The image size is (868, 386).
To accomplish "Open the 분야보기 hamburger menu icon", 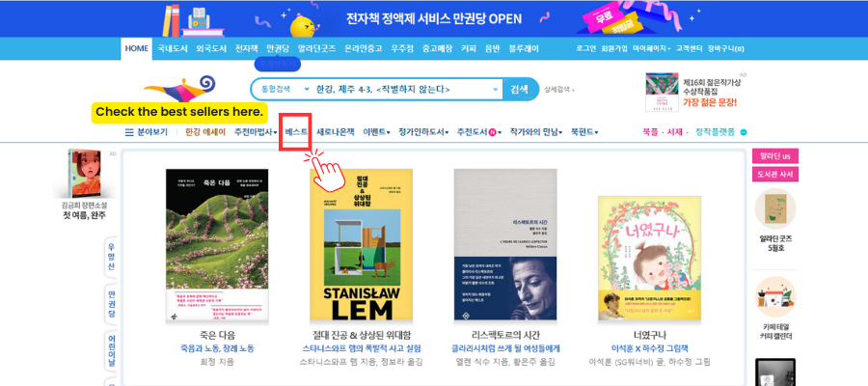I will 129,132.
